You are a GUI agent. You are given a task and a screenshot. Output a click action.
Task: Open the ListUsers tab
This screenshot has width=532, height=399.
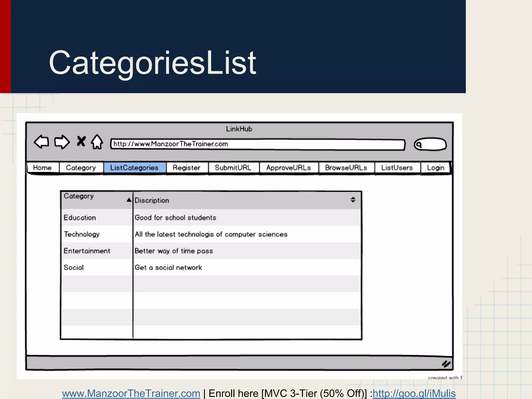[x=397, y=168]
